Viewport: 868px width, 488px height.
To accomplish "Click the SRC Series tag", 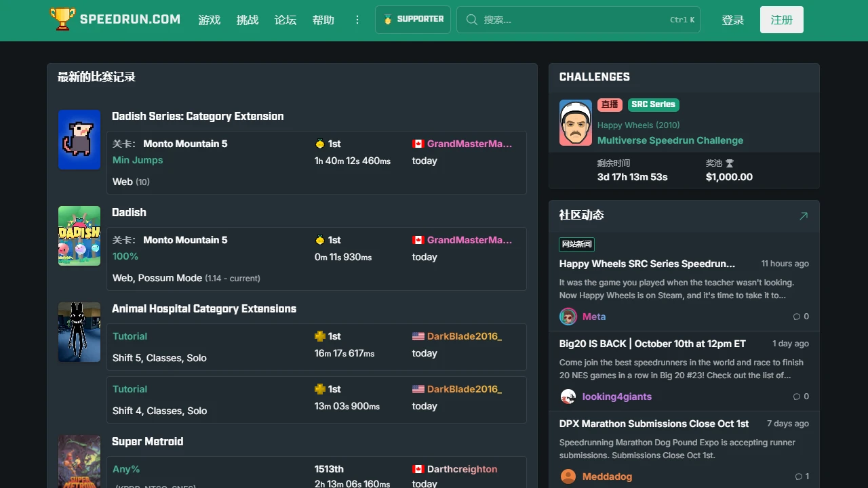I will (x=654, y=104).
